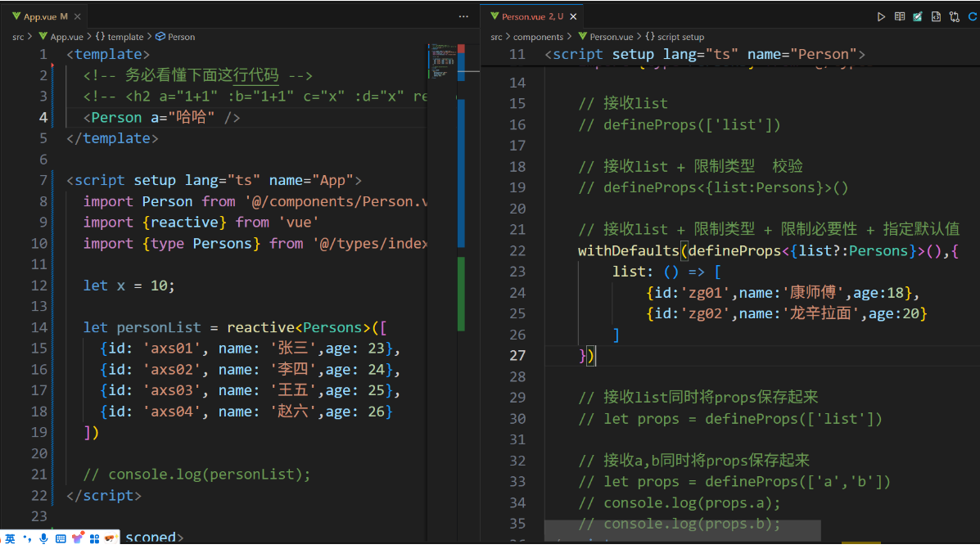The height and width of the screenshot is (549, 980).
Task: Open the compare changes icon
Action: click(955, 17)
